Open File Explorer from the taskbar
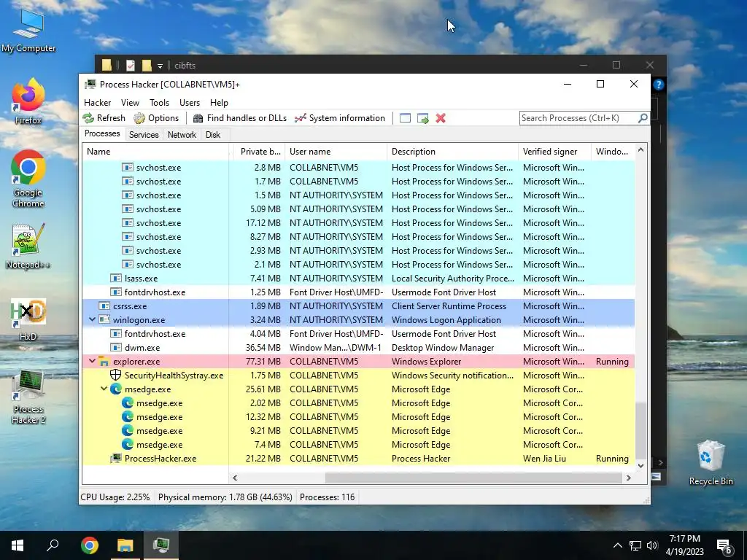 pos(125,545)
